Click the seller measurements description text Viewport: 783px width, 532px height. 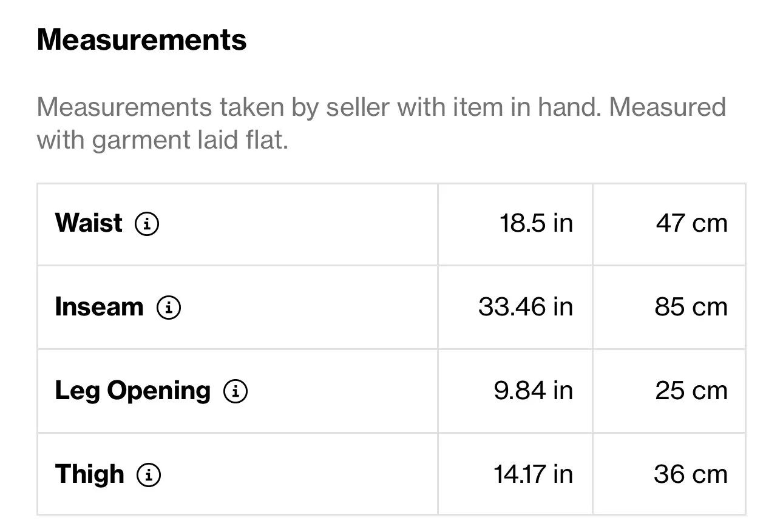[381, 124]
